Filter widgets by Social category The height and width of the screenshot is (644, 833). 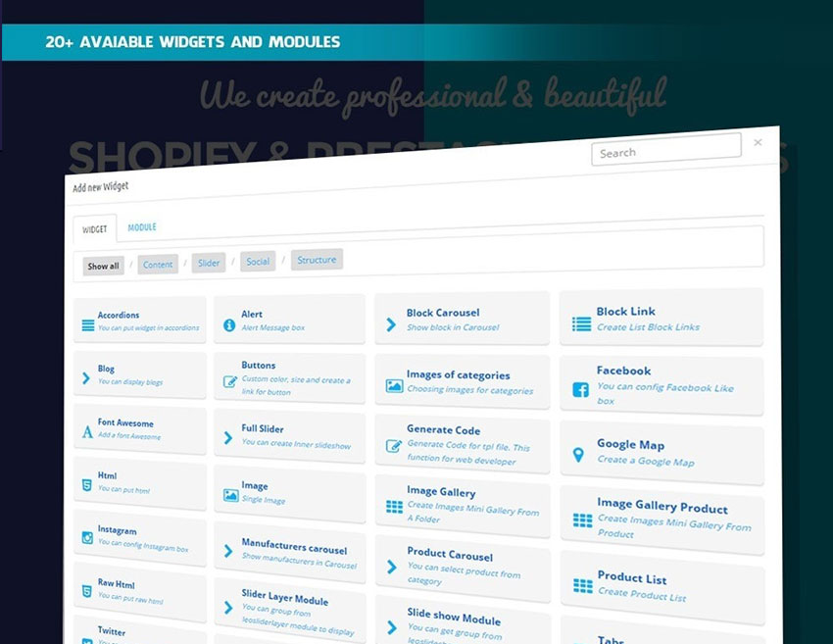pyautogui.click(x=258, y=262)
